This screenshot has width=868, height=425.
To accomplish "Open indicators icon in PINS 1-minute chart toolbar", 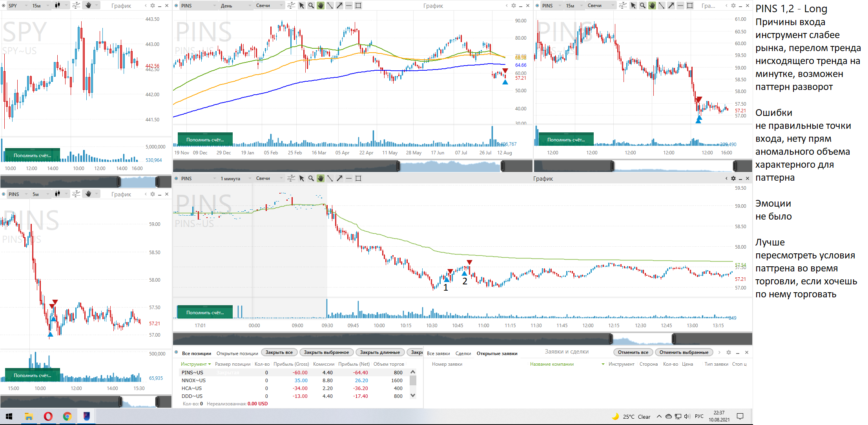I will pyautogui.click(x=291, y=178).
